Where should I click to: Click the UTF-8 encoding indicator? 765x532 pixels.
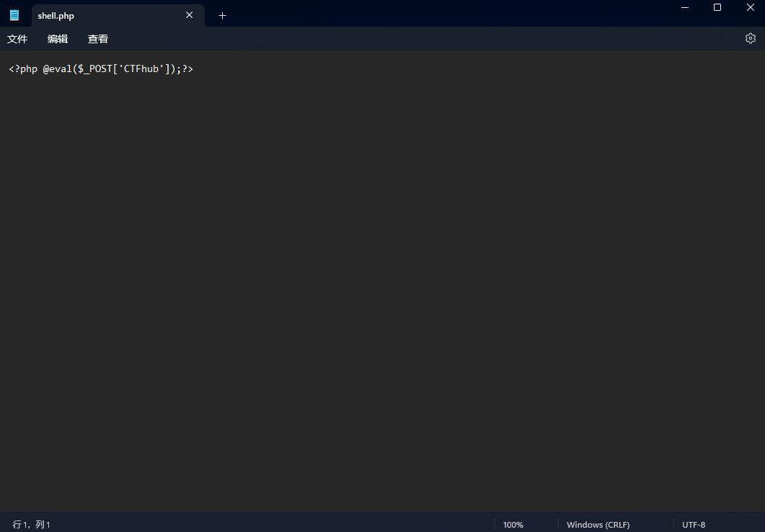point(694,525)
